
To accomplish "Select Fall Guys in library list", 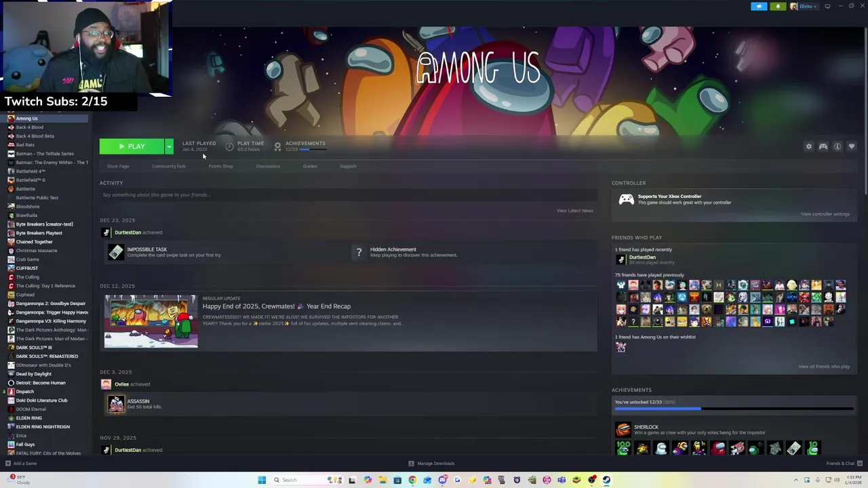I will pyautogui.click(x=25, y=445).
